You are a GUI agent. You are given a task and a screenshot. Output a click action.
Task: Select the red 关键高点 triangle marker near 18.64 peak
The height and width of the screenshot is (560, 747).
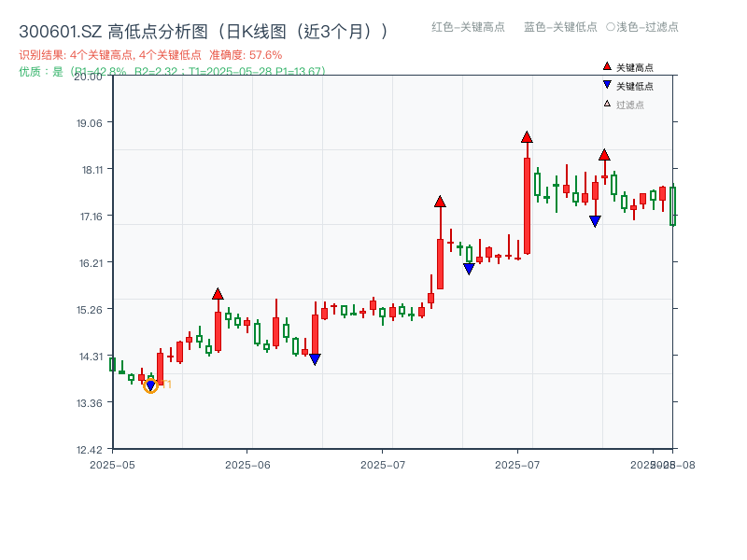coord(526,136)
